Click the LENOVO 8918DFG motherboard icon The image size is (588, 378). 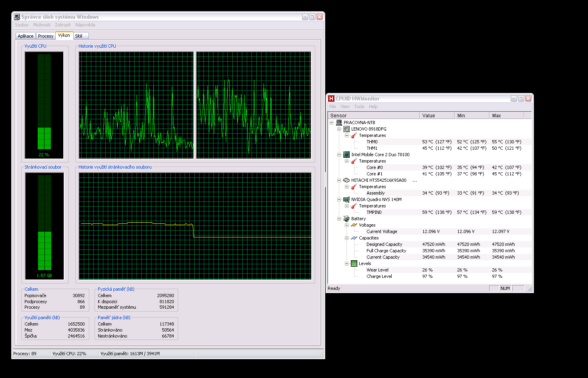[x=346, y=129]
